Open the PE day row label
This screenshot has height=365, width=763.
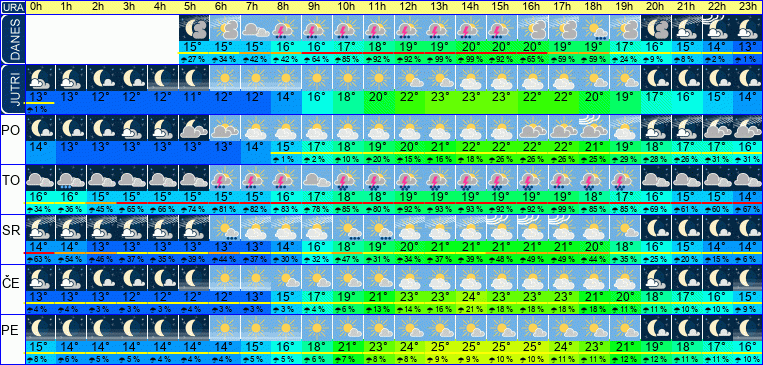click(10, 331)
